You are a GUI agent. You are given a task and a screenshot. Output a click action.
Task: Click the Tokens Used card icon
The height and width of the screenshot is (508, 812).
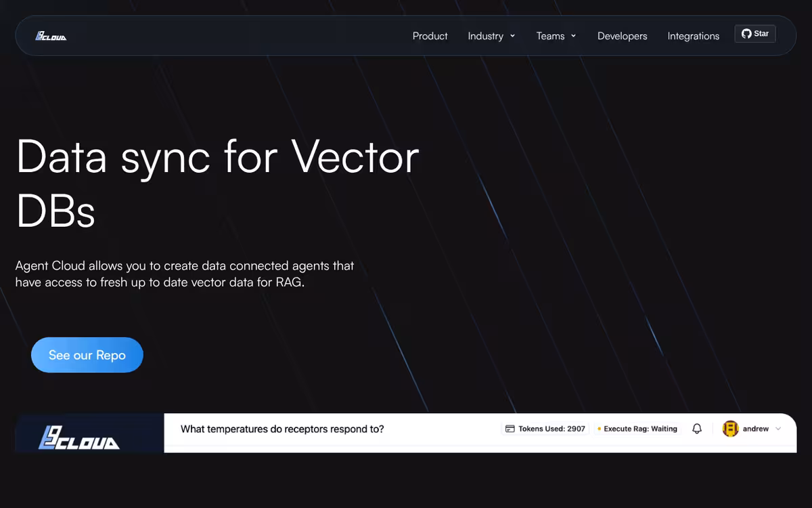click(510, 429)
